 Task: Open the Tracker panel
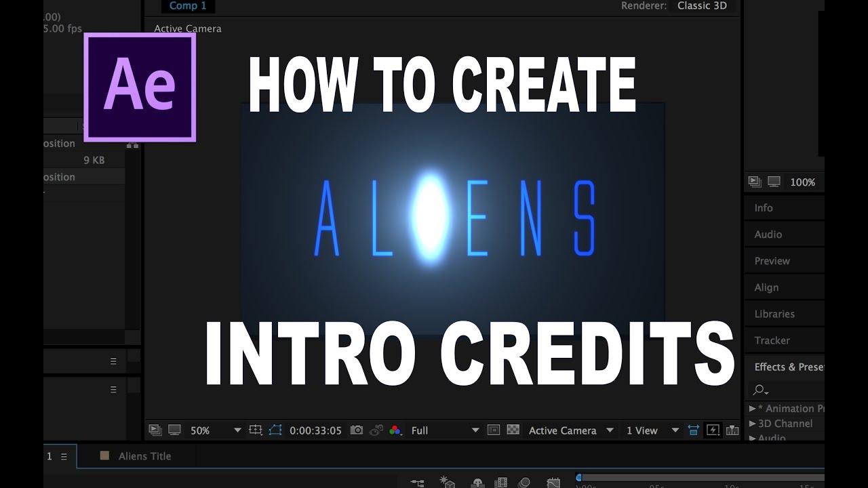[772, 340]
